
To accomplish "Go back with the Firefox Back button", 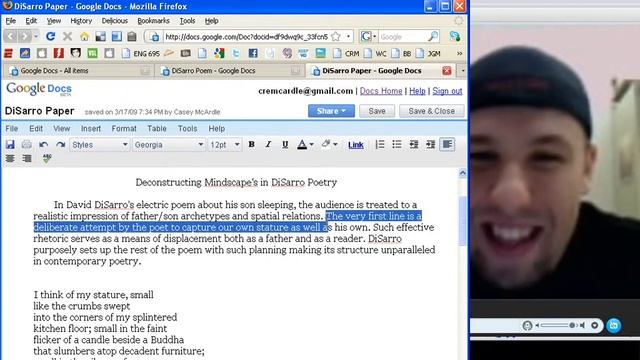I will 11,37.
